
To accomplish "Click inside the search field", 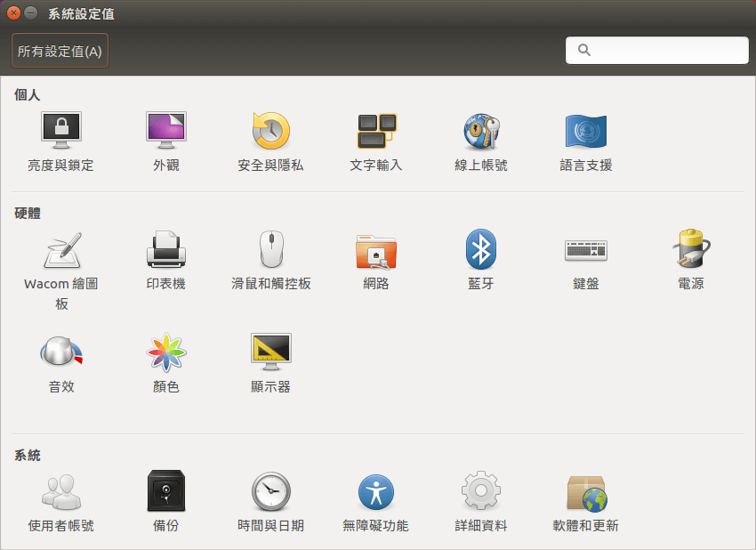I will pos(656,50).
